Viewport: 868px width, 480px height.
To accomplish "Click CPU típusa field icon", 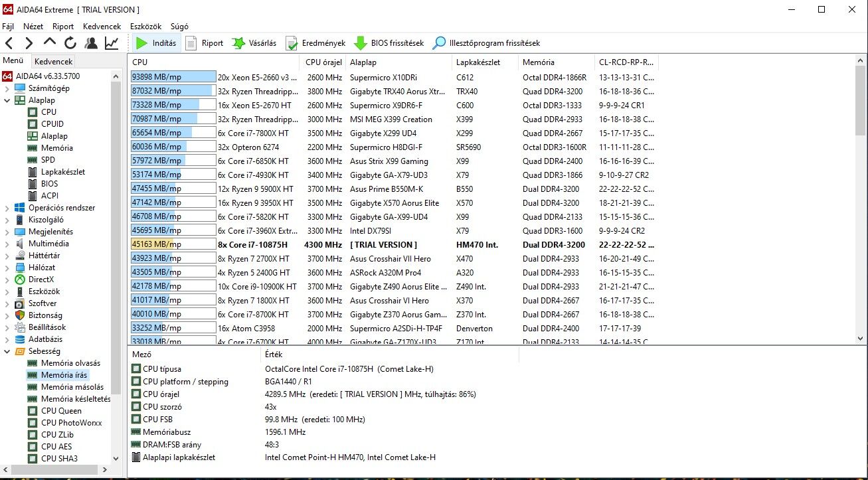I will click(x=136, y=369).
